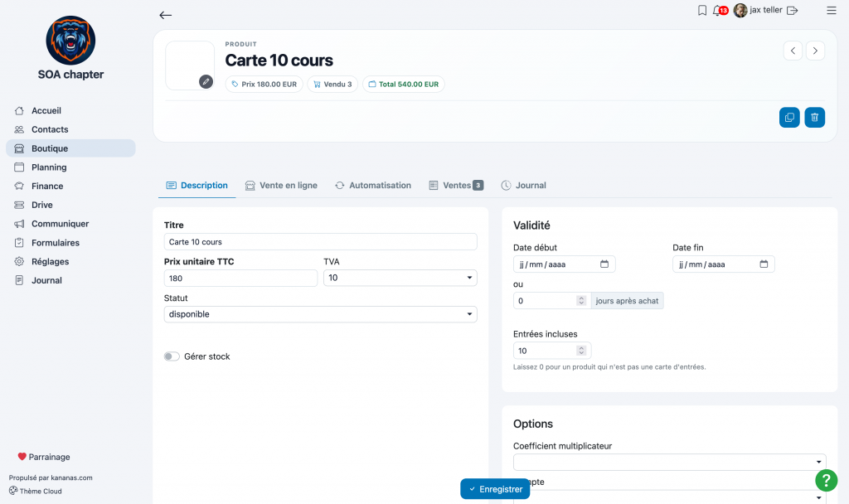The width and height of the screenshot is (849, 504).
Task: Click the back arrow icon
Action: click(166, 15)
